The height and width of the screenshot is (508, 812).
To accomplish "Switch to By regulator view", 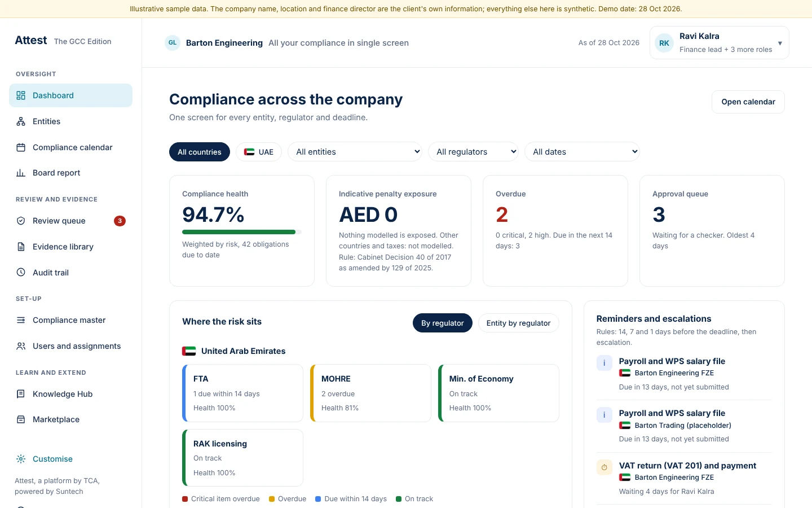I will click(443, 323).
